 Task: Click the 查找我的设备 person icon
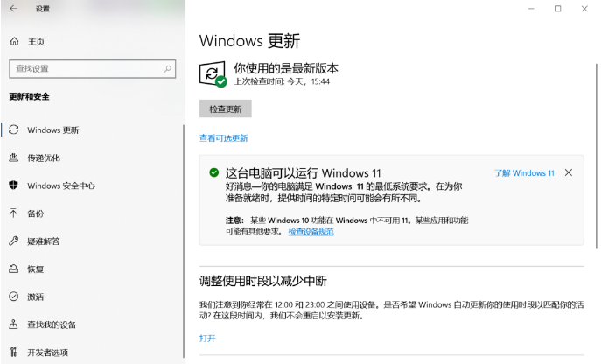(14, 325)
